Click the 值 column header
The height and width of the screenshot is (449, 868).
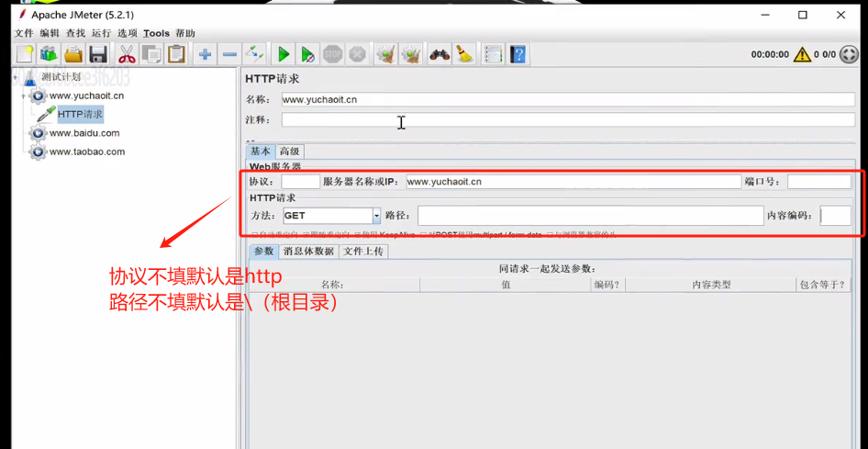pos(506,285)
